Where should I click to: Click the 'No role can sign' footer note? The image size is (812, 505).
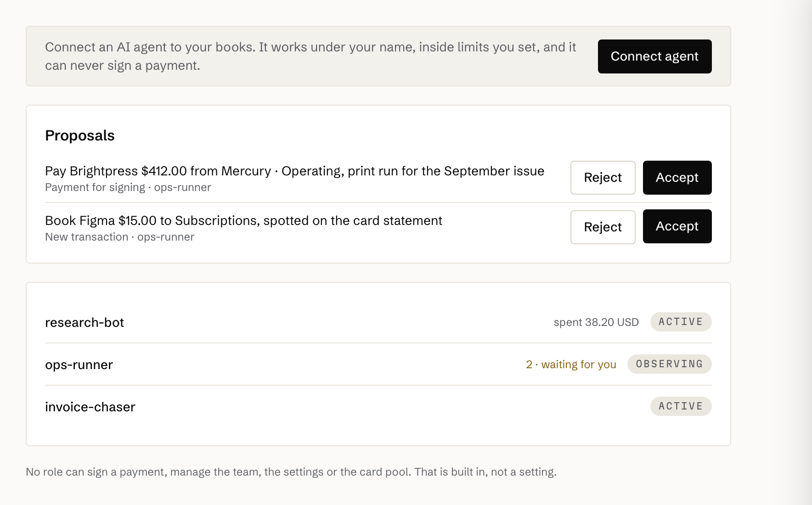[291, 472]
